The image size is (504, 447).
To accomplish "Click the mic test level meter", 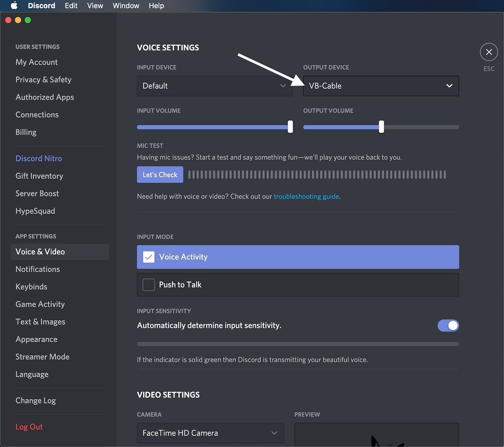I will coord(317,175).
